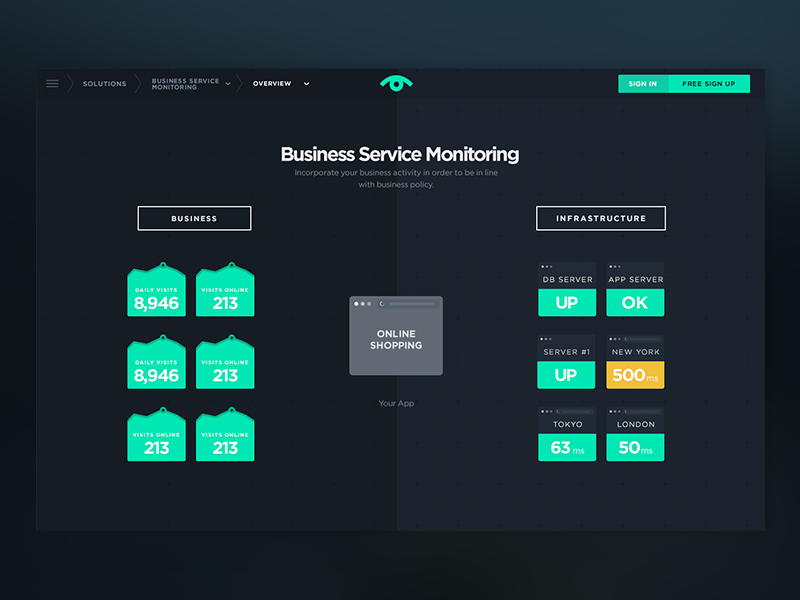This screenshot has height=600, width=800.
Task: Click the London 50ms latency tile
Action: [635, 447]
